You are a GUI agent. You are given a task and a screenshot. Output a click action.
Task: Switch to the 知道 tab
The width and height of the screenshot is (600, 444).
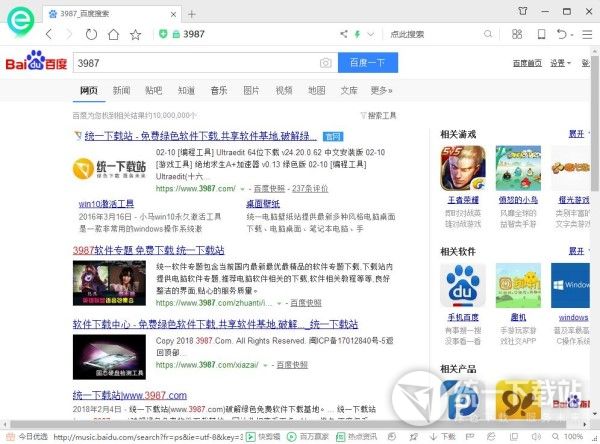tap(186, 90)
